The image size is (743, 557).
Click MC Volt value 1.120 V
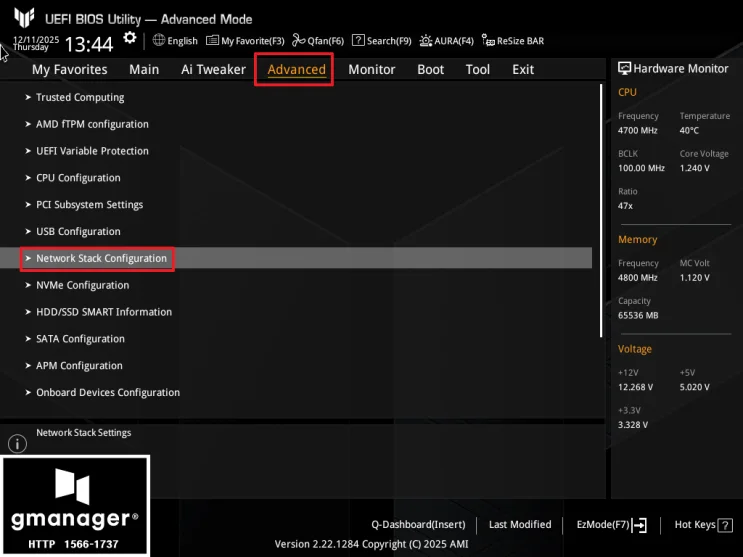(694, 278)
